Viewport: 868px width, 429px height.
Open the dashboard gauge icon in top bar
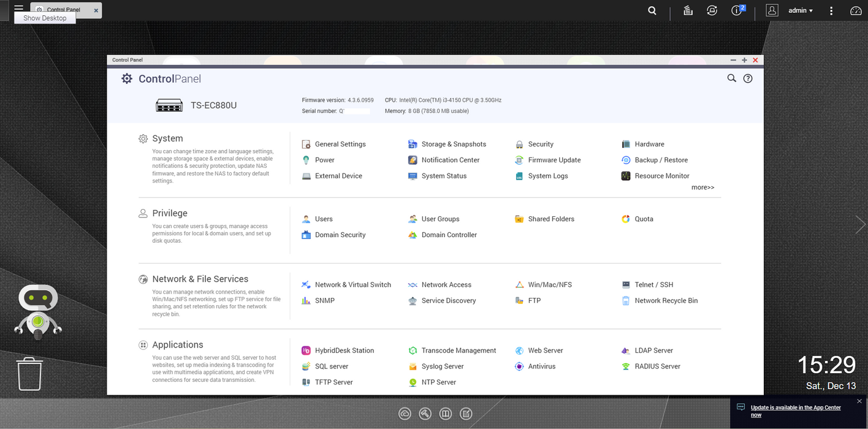[856, 10]
